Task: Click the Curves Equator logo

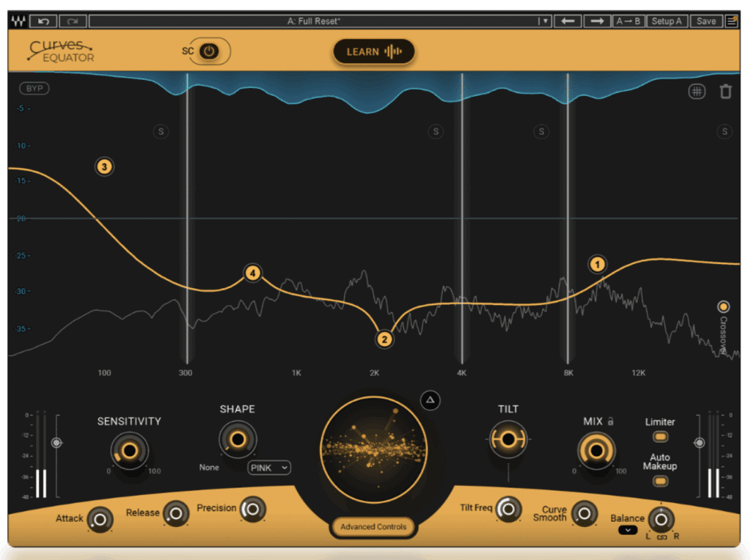Action: tap(61, 51)
